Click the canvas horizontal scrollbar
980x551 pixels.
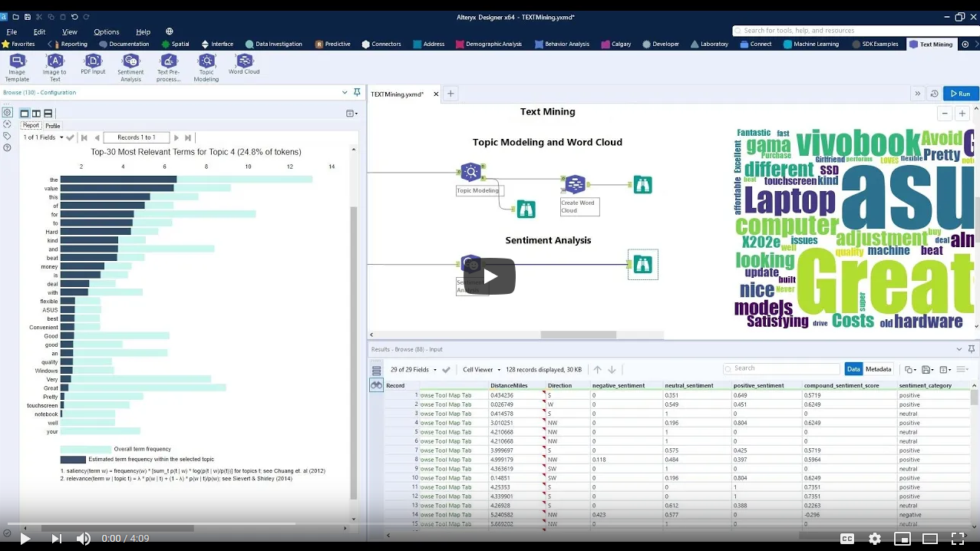(x=579, y=335)
